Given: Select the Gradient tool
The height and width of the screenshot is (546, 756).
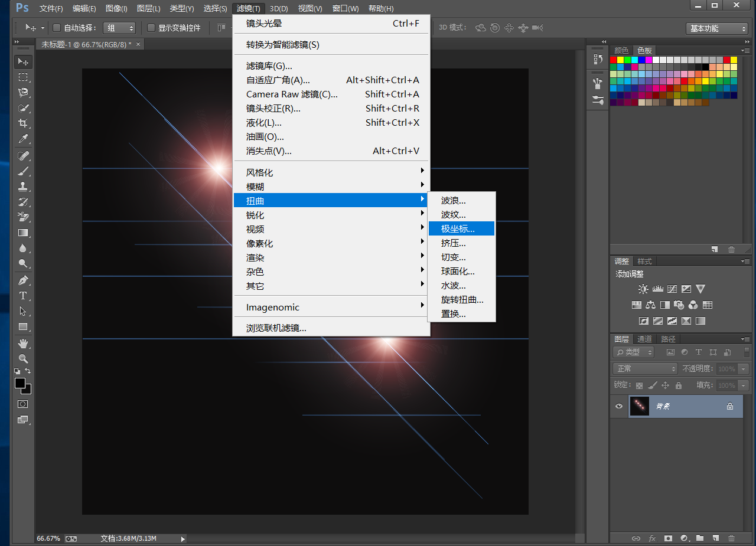Looking at the screenshot, I should [x=23, y=233].
